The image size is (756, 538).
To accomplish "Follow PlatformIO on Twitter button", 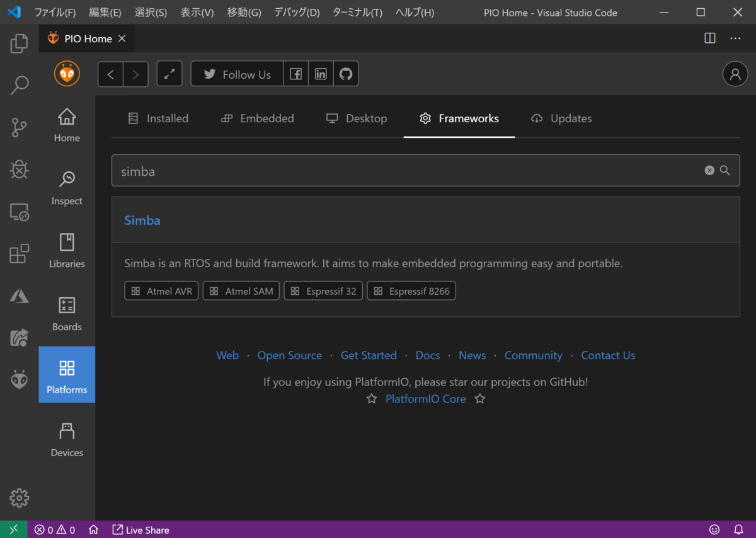I will [x=237, y=74].
